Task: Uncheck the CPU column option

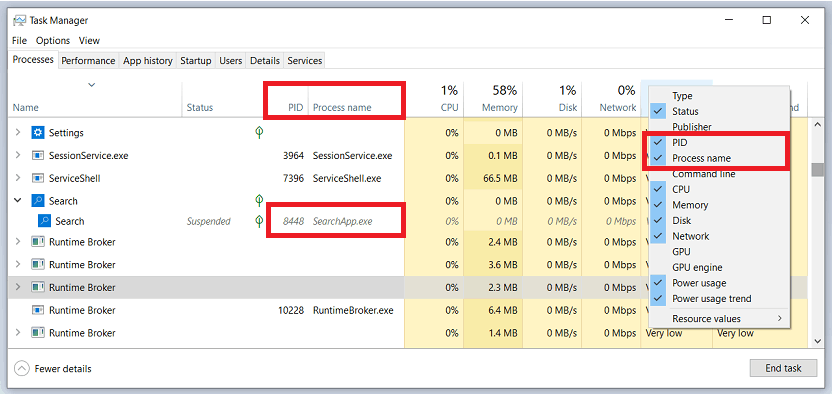Action: click(719, 189)
